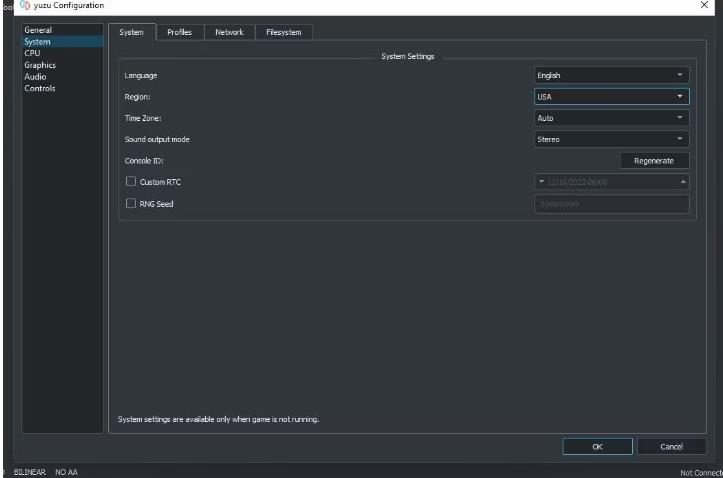Expand the Sound output mode dropdown
Image resolution: width=723 pixels, height=478 pixels.
point(612,138)
